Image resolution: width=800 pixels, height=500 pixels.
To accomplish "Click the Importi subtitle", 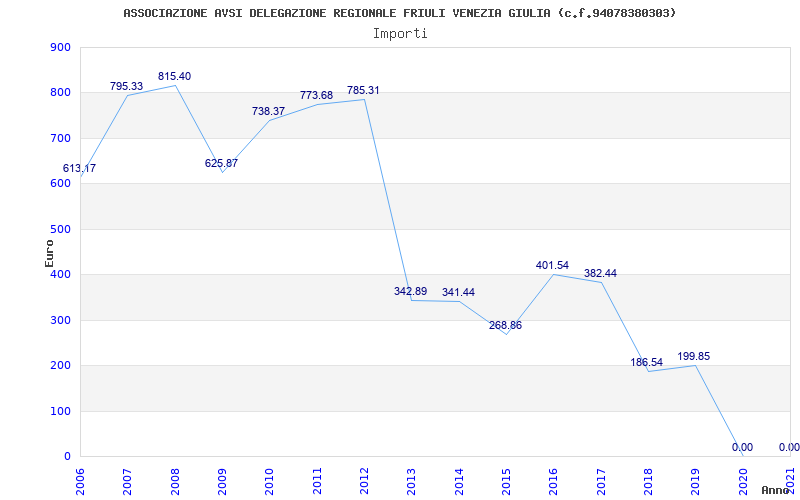I will click(x=399, y=34).
